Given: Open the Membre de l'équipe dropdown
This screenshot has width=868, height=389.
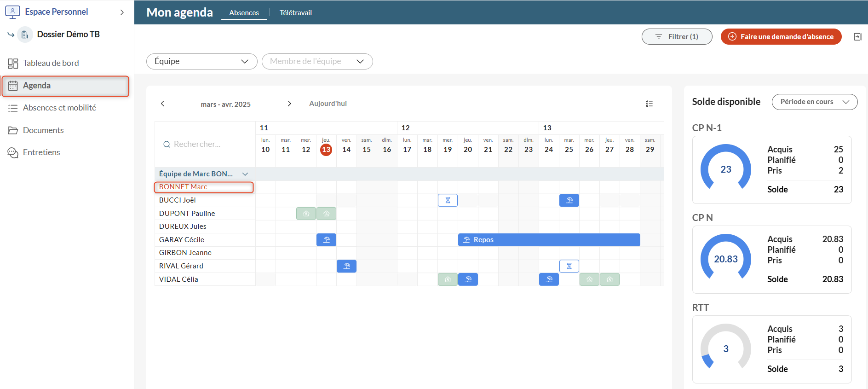Looking at the screenshot, I should pos(317,61).
